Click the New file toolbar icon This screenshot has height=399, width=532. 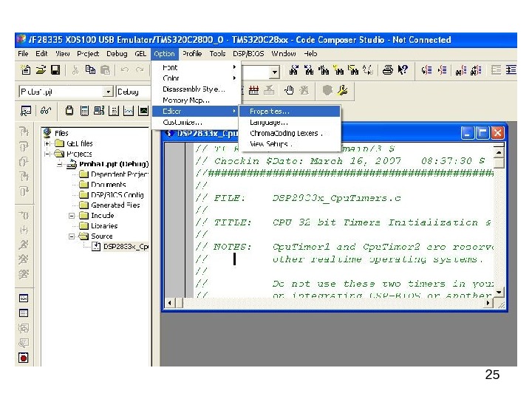tap(26, 70)
